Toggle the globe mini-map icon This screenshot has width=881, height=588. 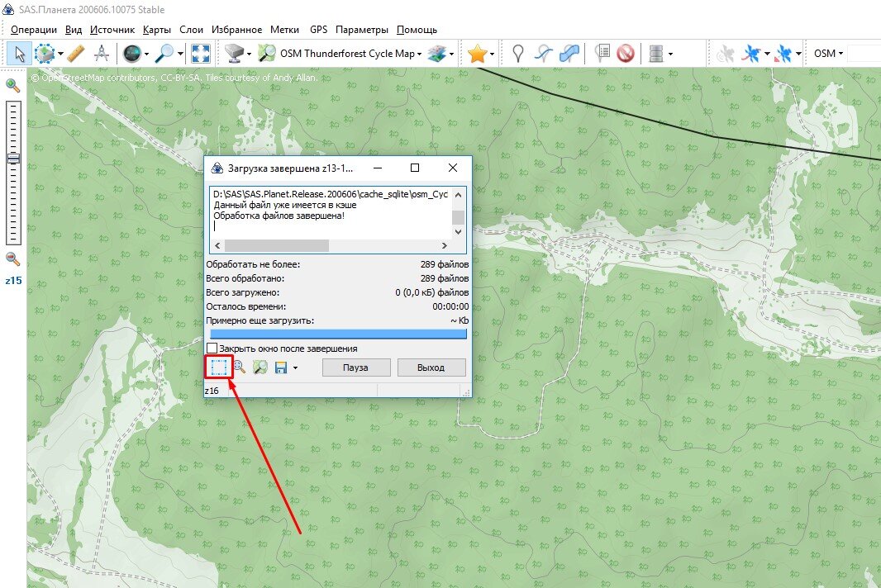click(x=132, y=54)
